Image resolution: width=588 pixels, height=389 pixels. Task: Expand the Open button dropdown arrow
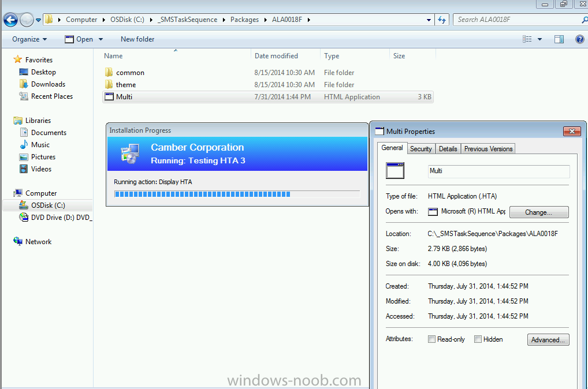pos(101,39)
